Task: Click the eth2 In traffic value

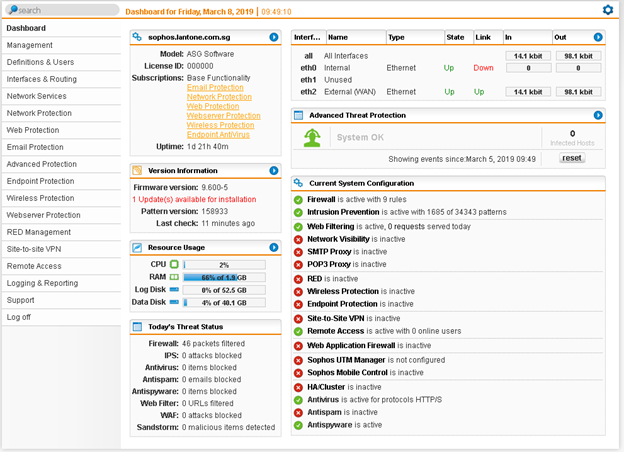Action: (x=528, y=92)
